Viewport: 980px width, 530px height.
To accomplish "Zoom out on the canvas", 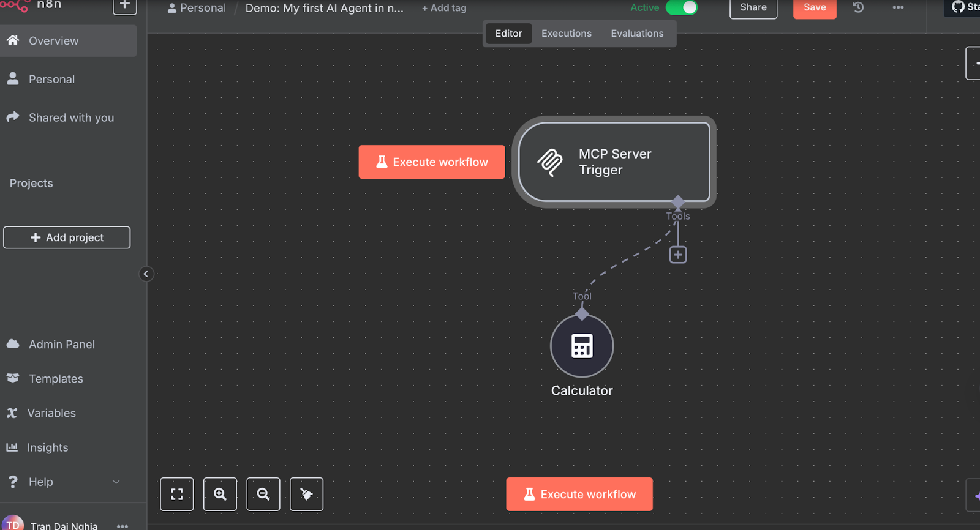I will coord(263,494).
